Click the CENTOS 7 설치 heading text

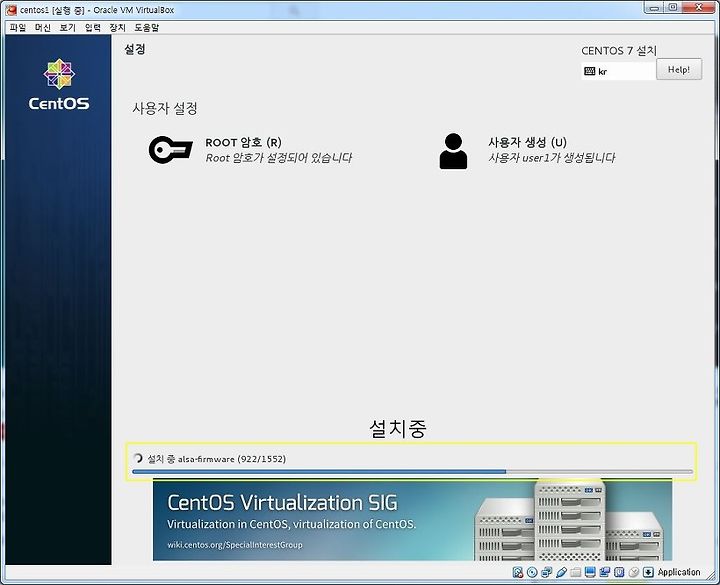[619, 51]
